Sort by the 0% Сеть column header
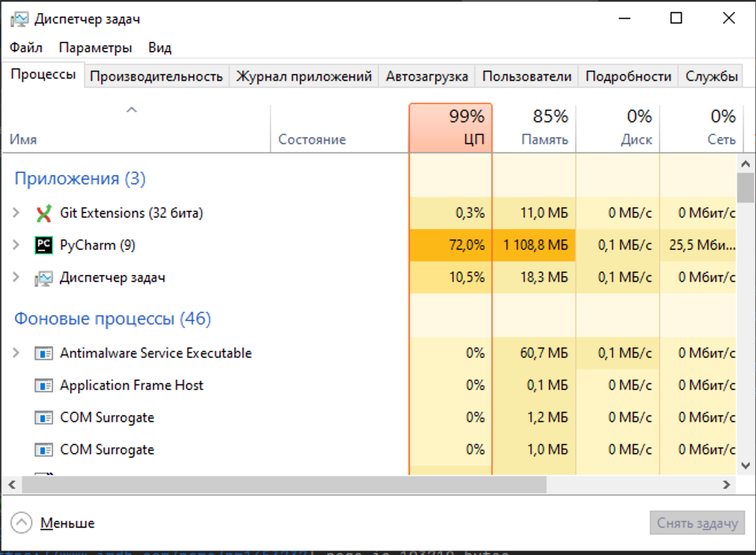756x555 pixels. pyautogui.click(x=701, y=129)
